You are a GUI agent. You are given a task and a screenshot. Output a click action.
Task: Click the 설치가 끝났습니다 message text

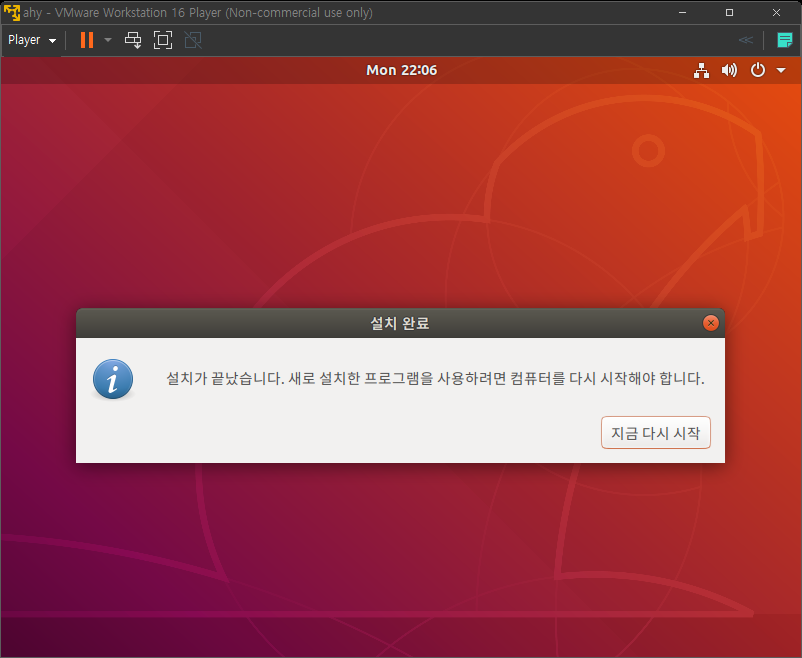[435, 378]
